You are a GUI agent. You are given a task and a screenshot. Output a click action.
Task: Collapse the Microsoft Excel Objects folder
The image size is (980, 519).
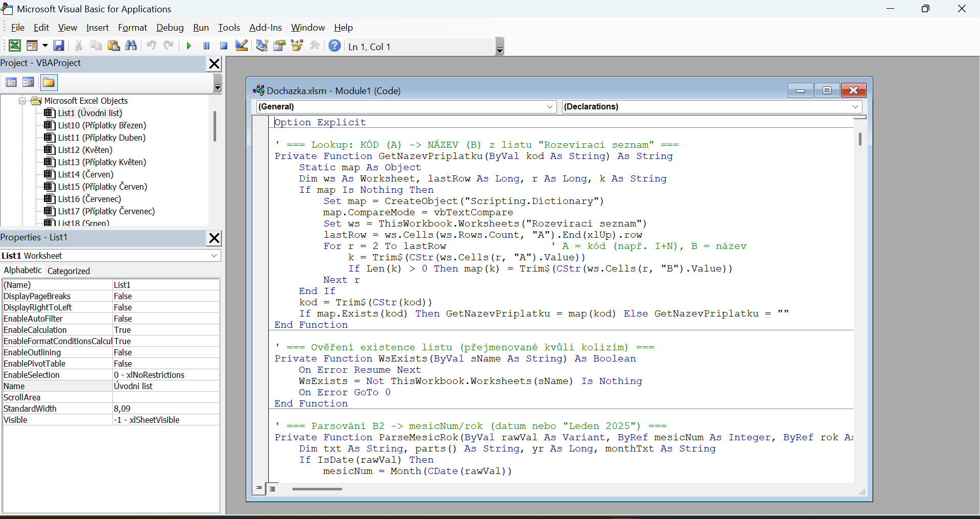22,101
